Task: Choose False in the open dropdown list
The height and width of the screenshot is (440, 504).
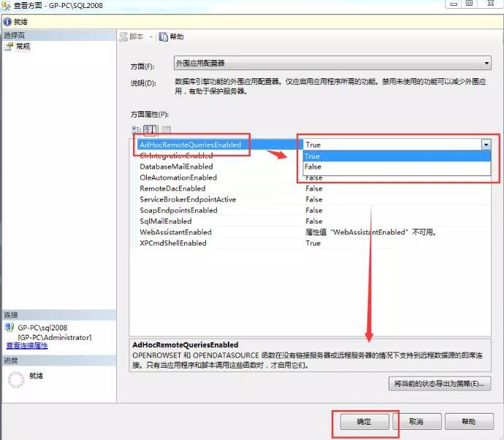Action: tap(397, 167)
